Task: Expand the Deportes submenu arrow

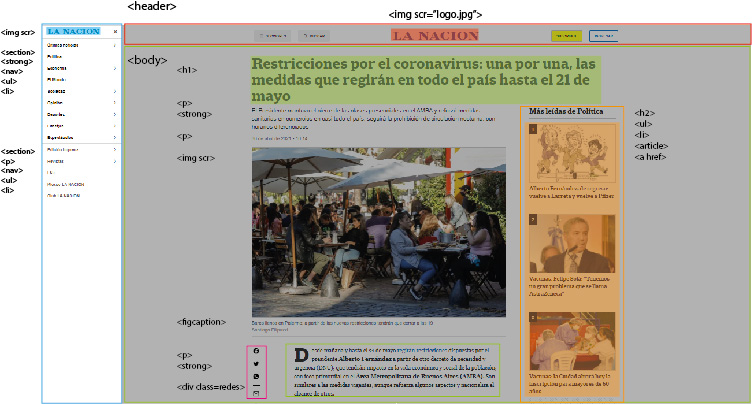Action: click(x=115, y=113)
